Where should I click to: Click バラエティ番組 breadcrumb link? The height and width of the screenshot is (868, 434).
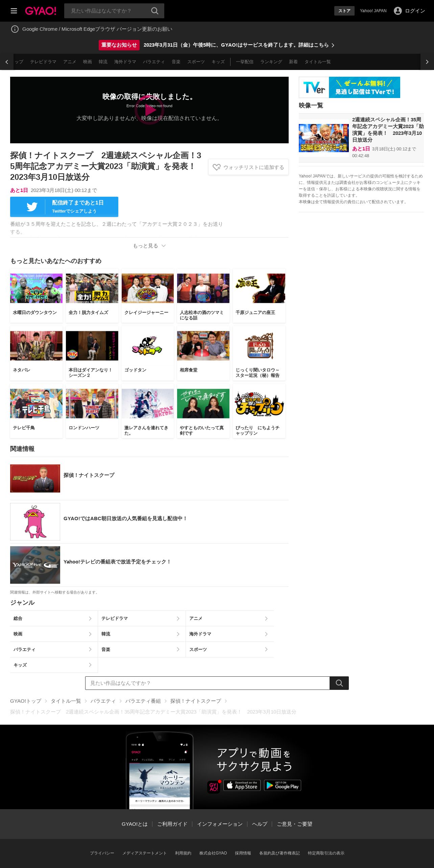pyautogui.click(x=143, y=701)
